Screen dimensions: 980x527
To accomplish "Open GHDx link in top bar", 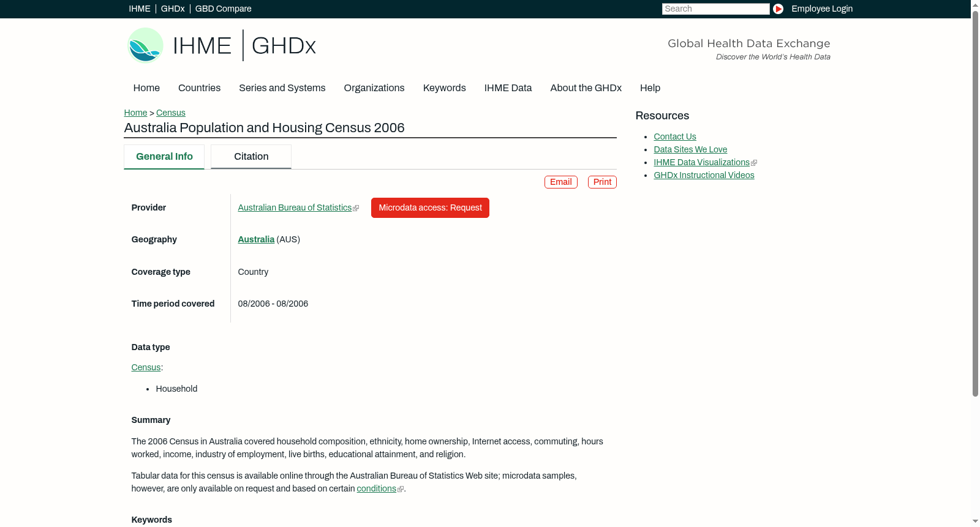I will point(173,9).
